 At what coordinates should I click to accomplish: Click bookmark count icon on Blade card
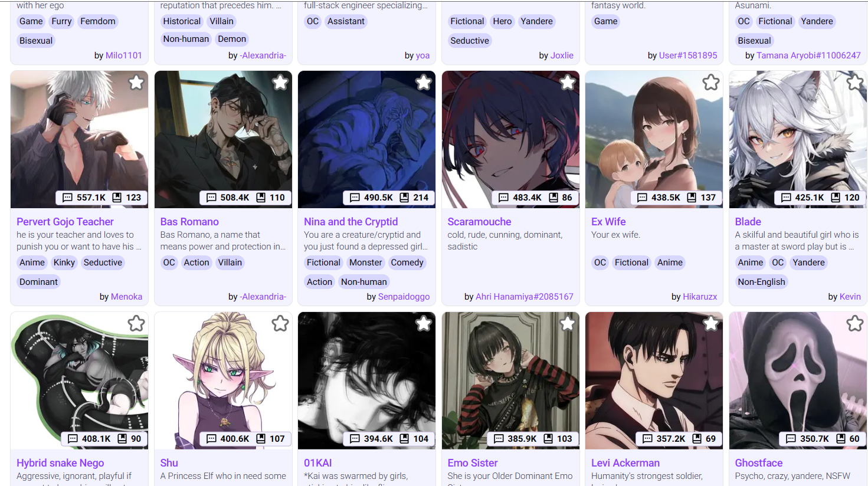tap(836, 198)
